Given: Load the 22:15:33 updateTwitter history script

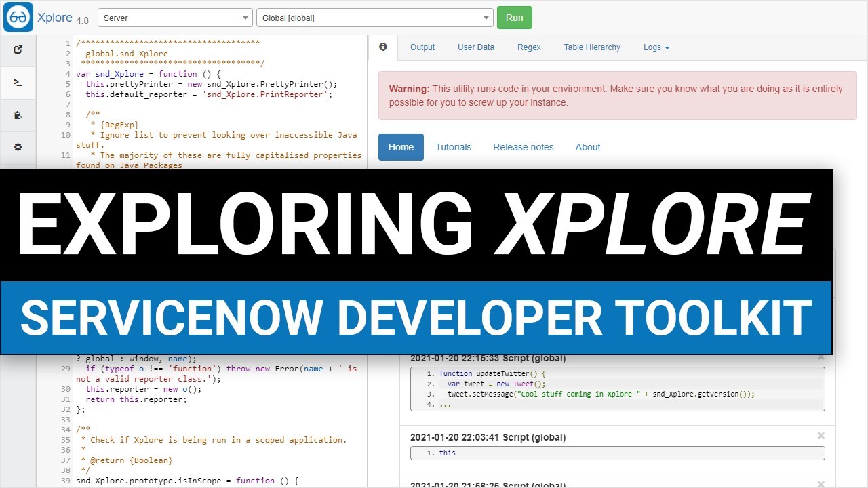Looking at the screenshot, I should click(x=618, y=388).
